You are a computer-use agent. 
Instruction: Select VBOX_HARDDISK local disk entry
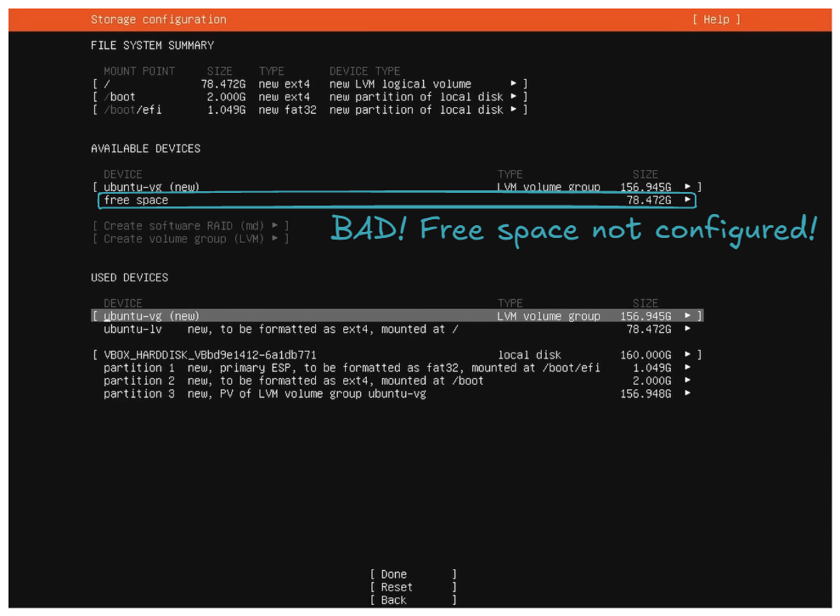pyautogui.click(x=210, y=355)
